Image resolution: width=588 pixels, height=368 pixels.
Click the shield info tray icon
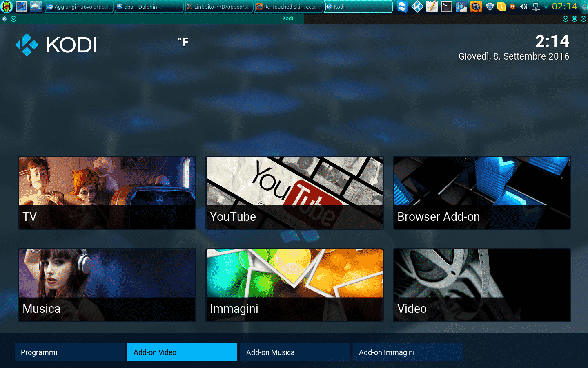(x=490, y=7)
